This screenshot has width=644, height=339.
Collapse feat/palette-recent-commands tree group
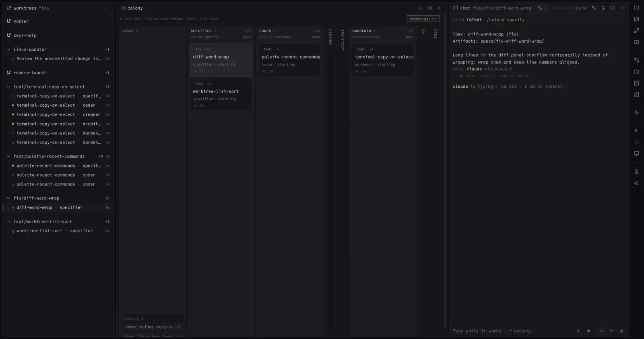click(9, 156)
